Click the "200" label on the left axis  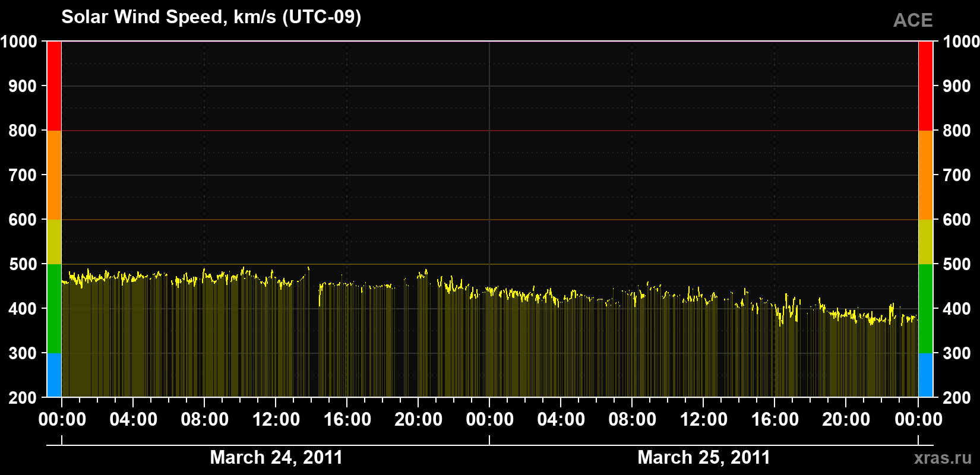pyautogui.click(x=23, y=398)
